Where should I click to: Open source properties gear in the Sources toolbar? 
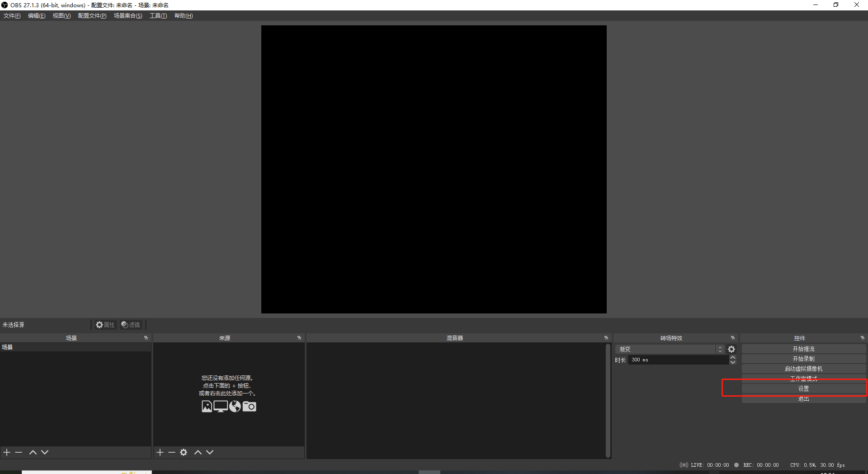(x=184, y=452)
